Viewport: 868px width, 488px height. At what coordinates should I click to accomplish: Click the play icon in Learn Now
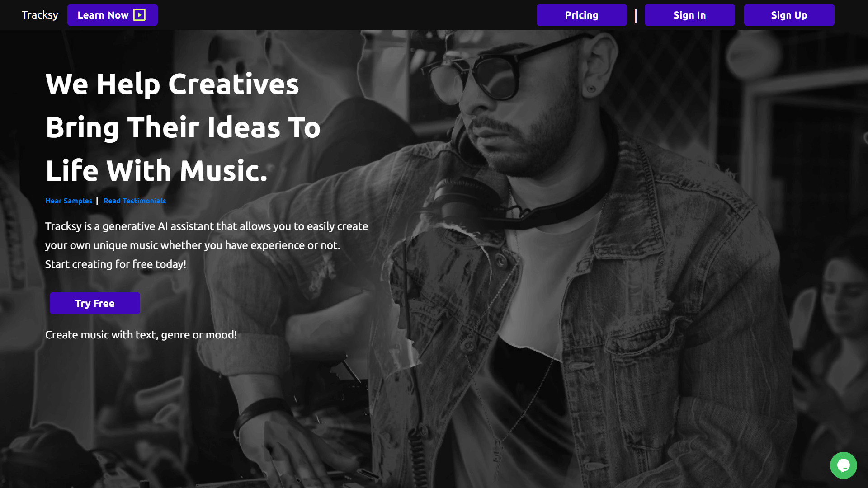tap(139, 15)
